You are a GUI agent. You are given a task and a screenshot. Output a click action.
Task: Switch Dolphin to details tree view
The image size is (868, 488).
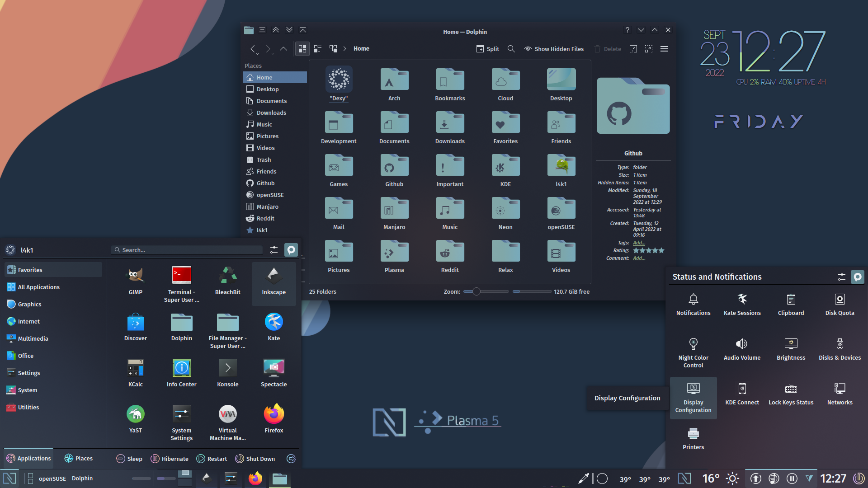click(x=333, y=49)
